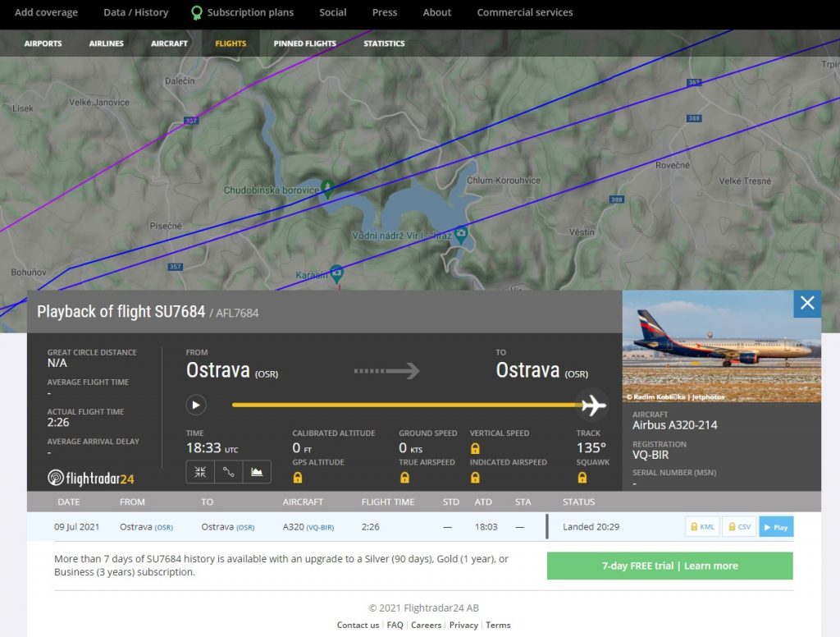
Task: Click the locked squawk icon
Action: click(582, 478)
